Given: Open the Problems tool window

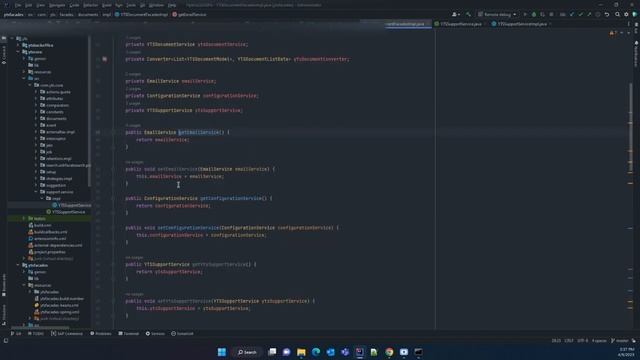Looking at the screenshot, I should coord(100,333).
